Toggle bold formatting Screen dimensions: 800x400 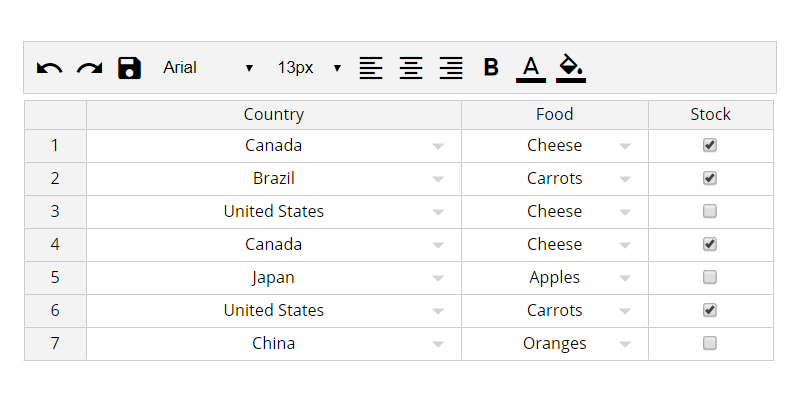491,68
